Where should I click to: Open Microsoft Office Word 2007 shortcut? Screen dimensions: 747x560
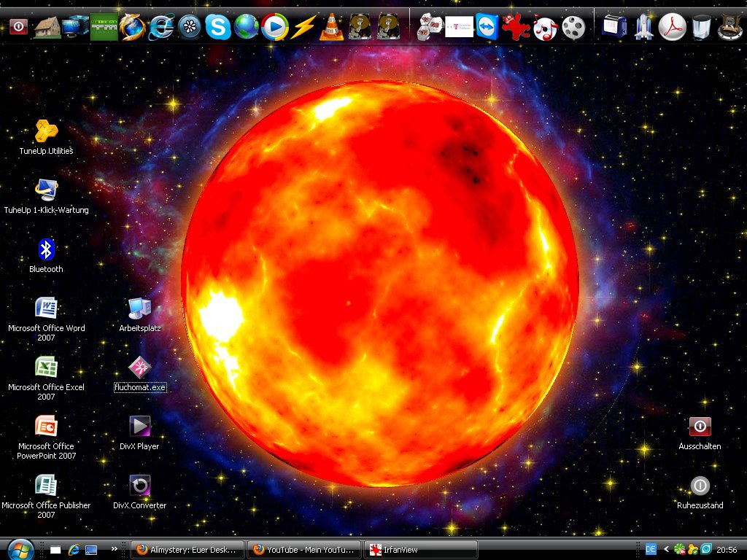tap(46, 308)
